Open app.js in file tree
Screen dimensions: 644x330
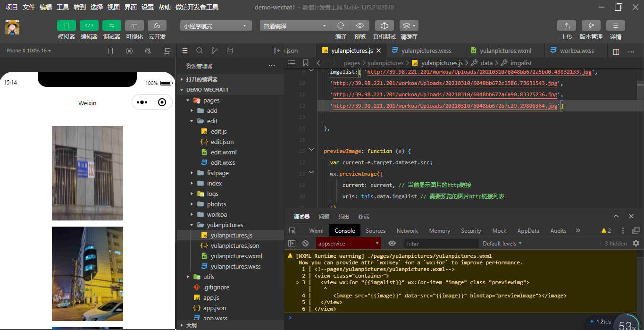tap(211, 297)
